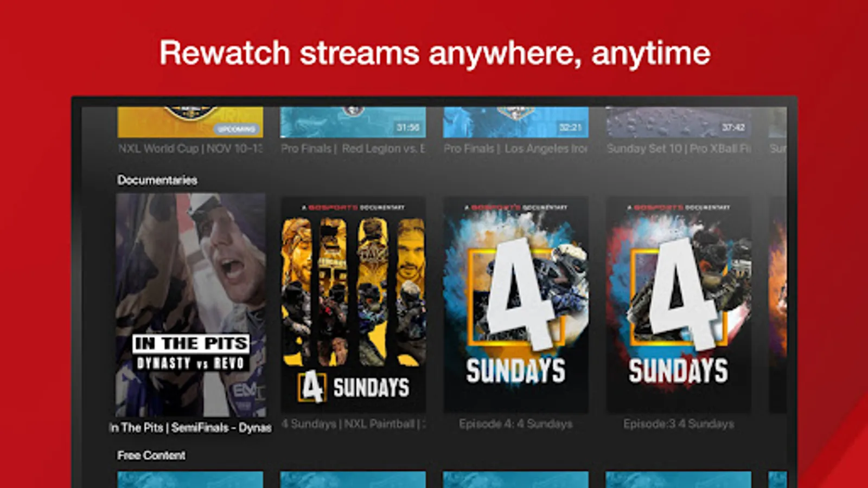Select the 'Episode:3 4 Sundays' caption
The image size is (868, 488).
point(679,424)
